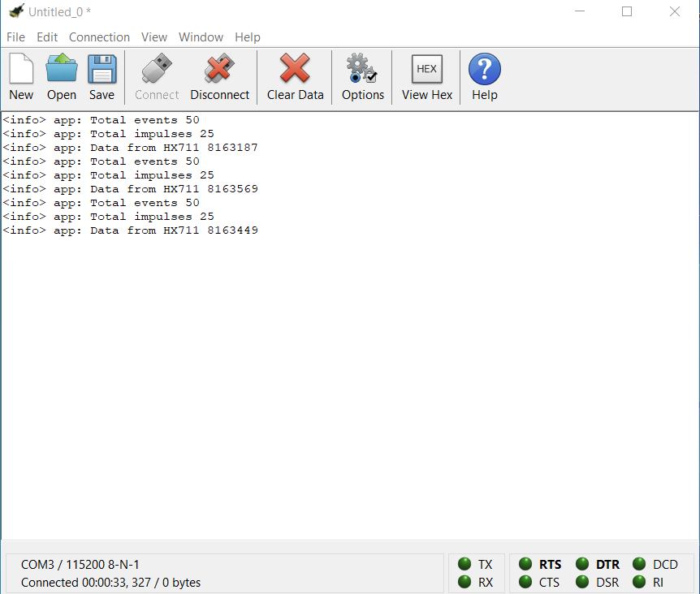Open a file with the Open folder icon
Screen dimensions: 700x594
[x=62, y=68]
